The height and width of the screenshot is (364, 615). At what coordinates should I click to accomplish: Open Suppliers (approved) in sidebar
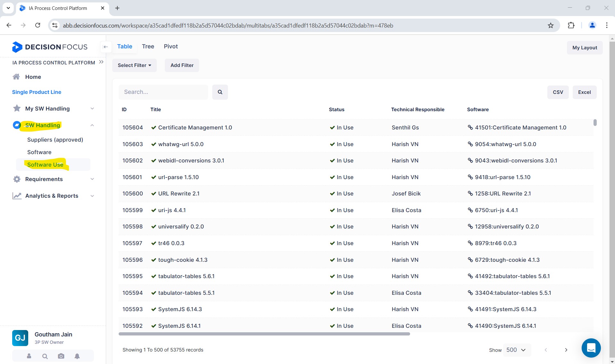coord(55,140)
